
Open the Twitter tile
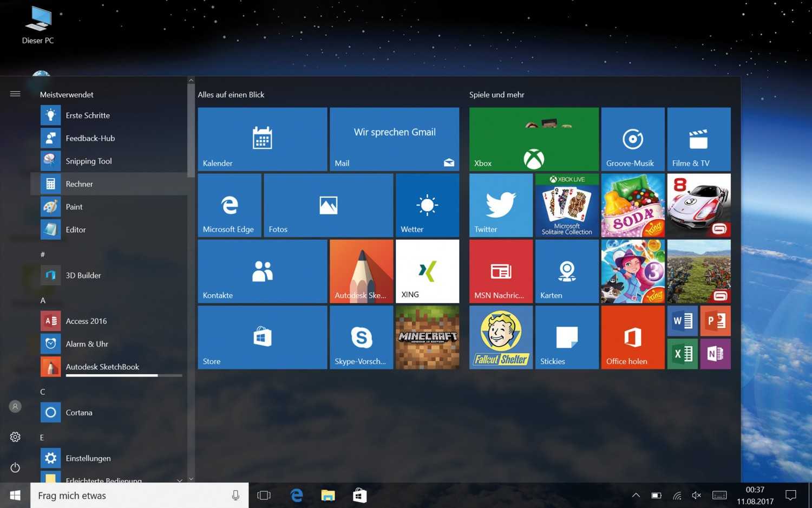pyautogui.click(x=501, y=205)
